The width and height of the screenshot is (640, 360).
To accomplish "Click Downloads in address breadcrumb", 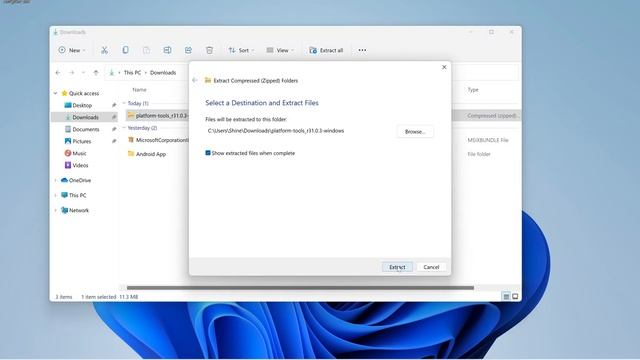I will pyautogui.click(x=163, y=73).
